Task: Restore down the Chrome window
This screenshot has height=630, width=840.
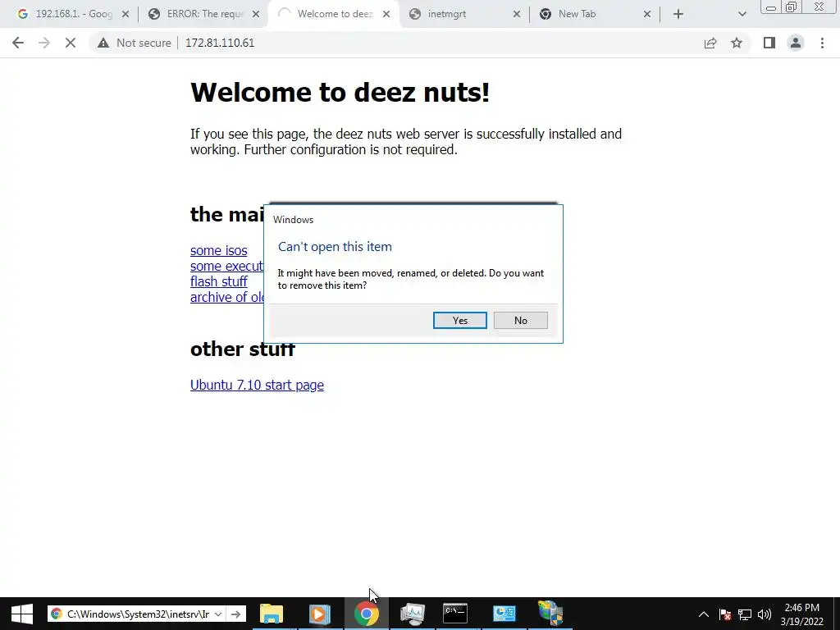Action: 791,7
